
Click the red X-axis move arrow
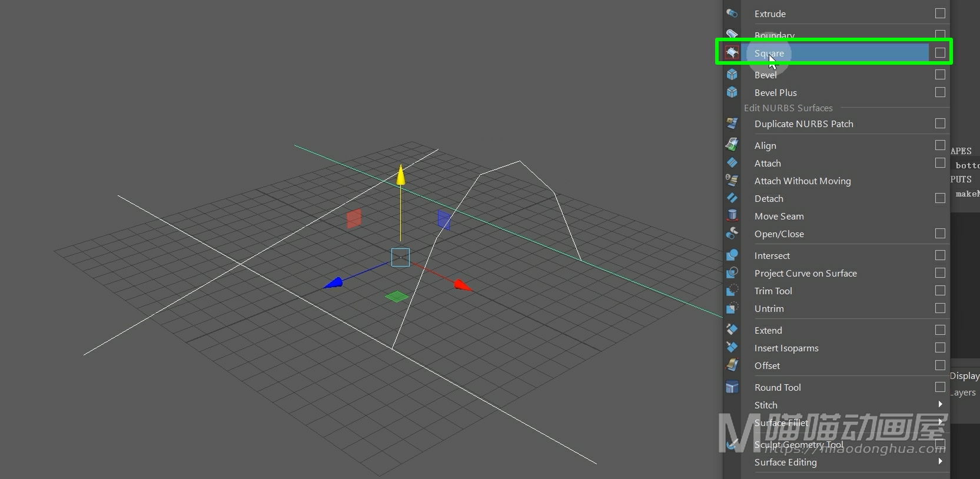[x=463, y=285]
